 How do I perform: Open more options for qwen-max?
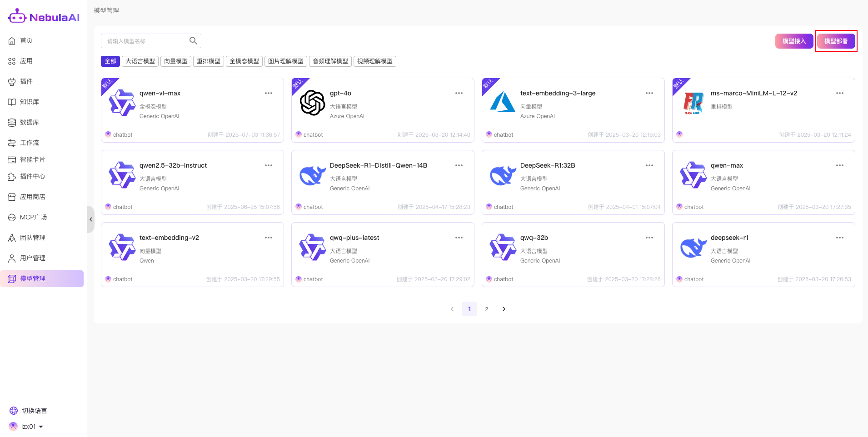point(840,165)
